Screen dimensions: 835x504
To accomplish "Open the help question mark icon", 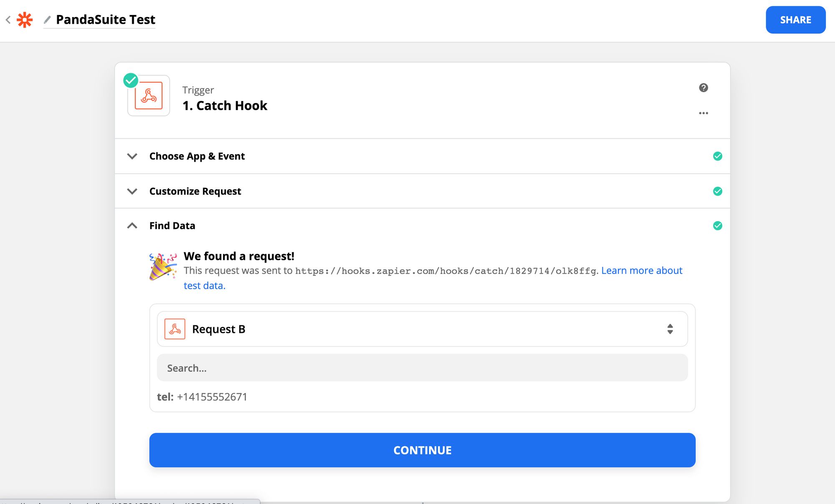I will point(703,88).
